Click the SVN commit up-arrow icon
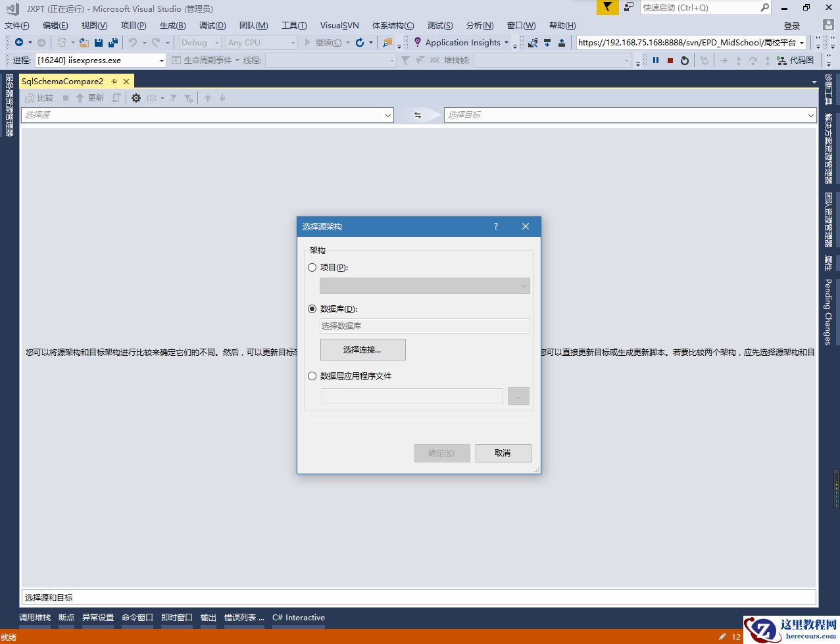The height and width of the screenshot is (644, 840). pos(562,42)
